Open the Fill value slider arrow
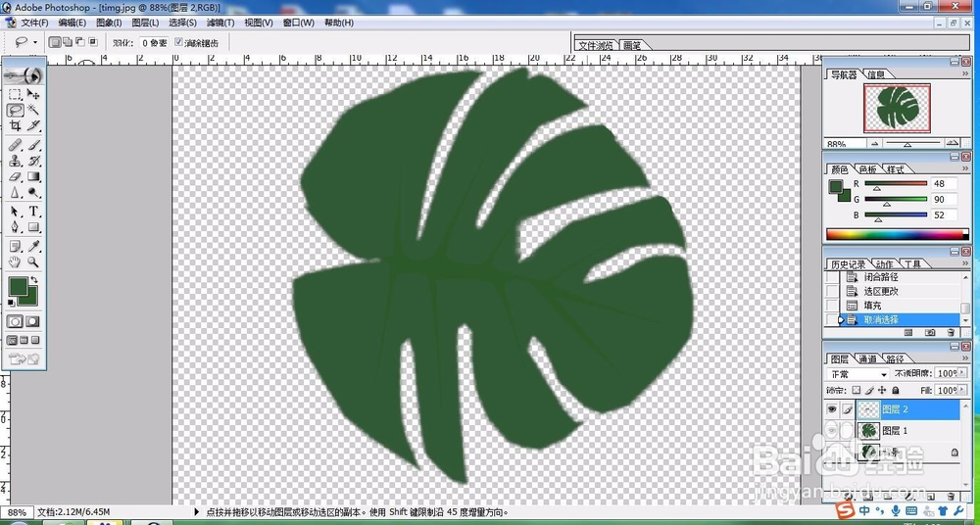The image size is (980, 525). [x=963, y=390]
